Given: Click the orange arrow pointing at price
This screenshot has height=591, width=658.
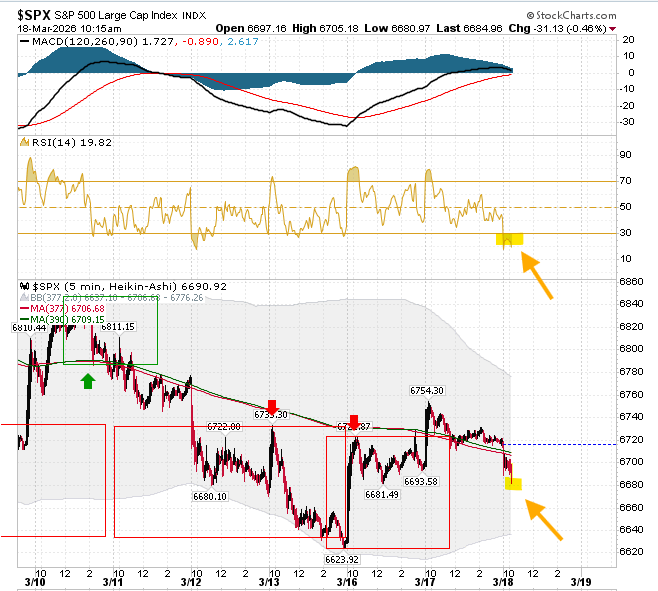Looking at the screenshot, I should coord(543,520).
